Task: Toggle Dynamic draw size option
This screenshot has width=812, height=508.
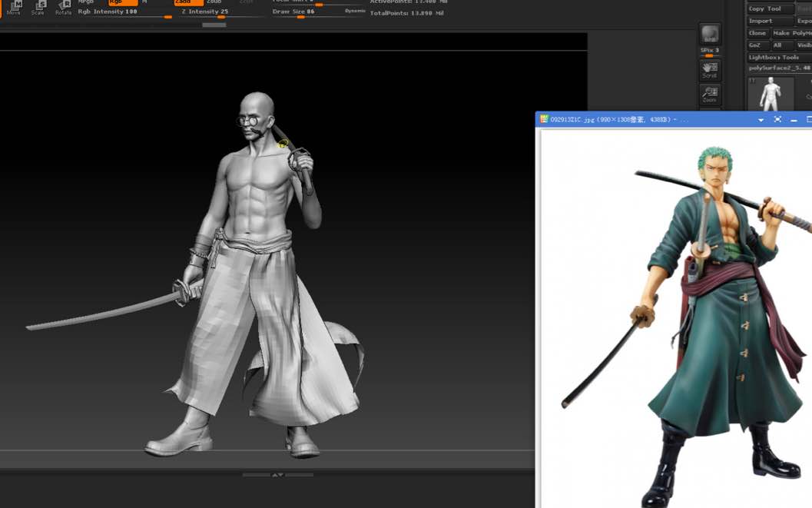Action: pyautogui.click(x=355, y=11)
